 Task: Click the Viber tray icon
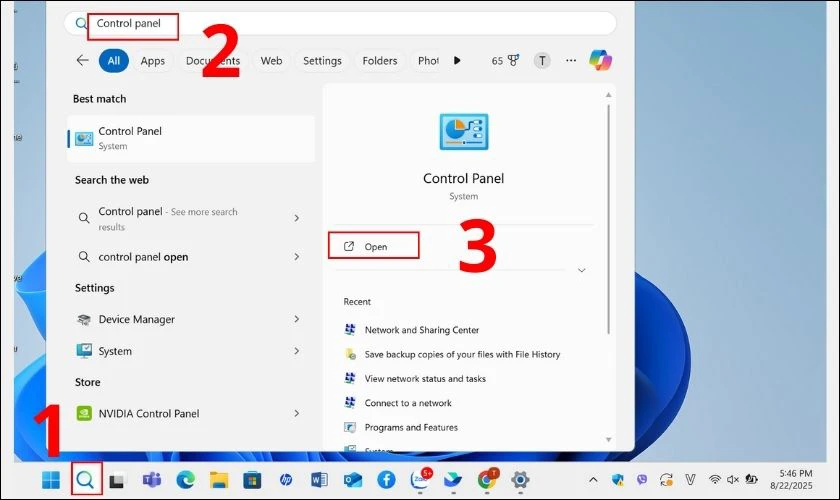(x=642, y=480)
